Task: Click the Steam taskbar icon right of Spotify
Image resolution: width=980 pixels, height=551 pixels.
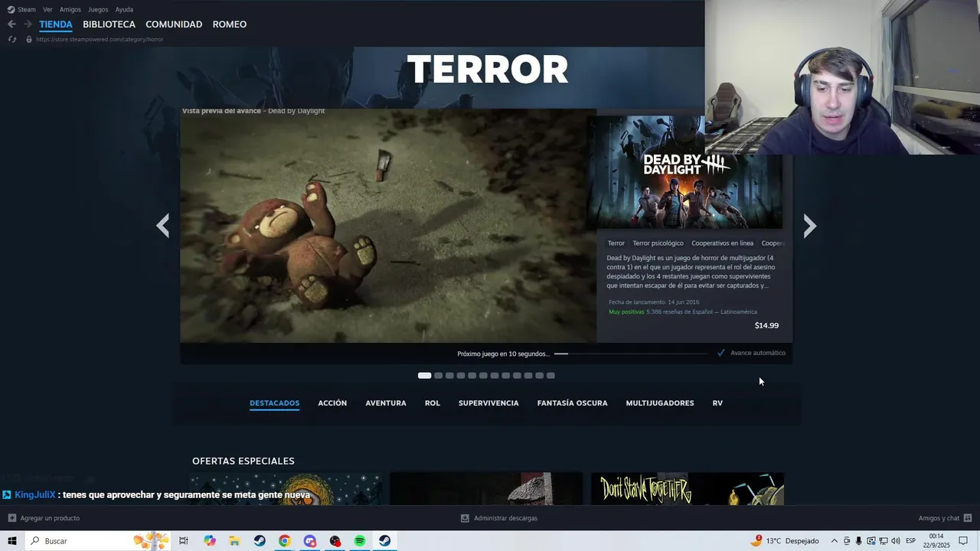Action: 384,541
